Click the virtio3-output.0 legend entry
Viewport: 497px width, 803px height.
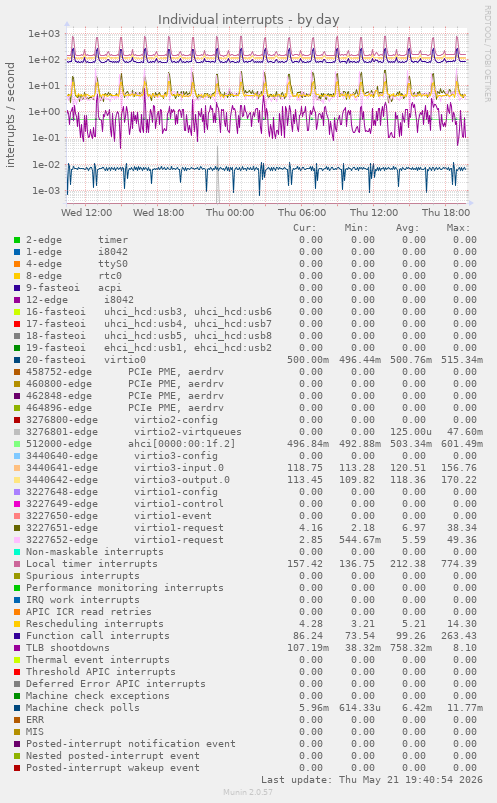tap(128, 480)
